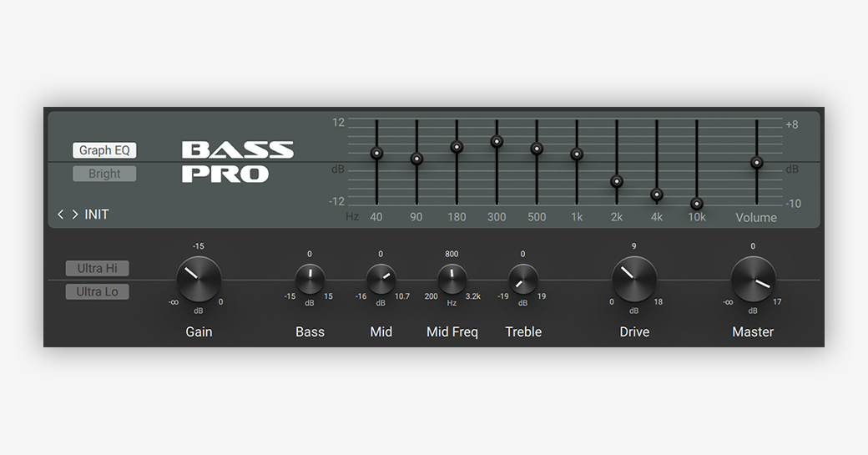Go to previous preset arrow

60,215
